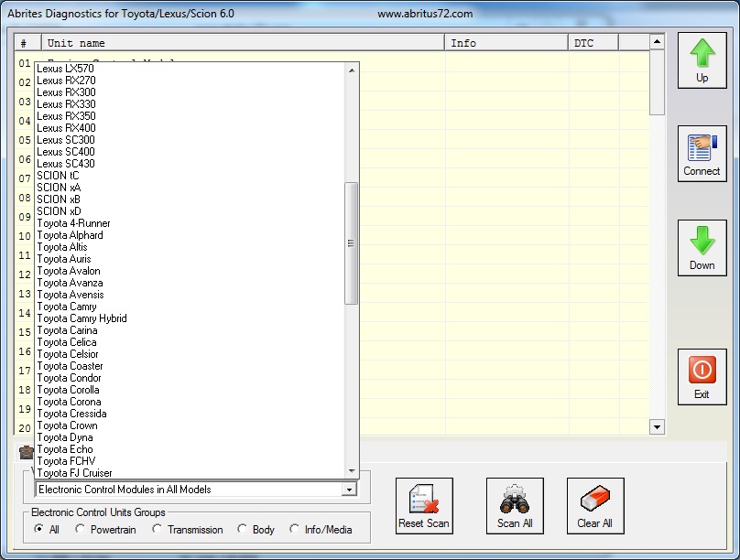
Task: Click the unit table scroll down arrow
Action: pyautogui.click(x=657, y=427)
